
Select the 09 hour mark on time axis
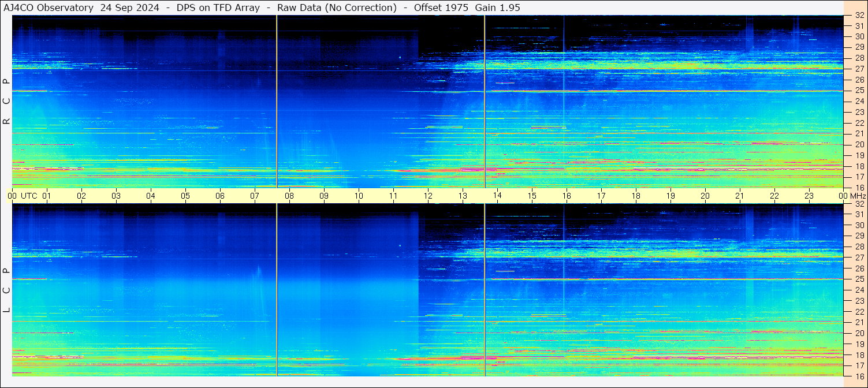tap(324, 196)
